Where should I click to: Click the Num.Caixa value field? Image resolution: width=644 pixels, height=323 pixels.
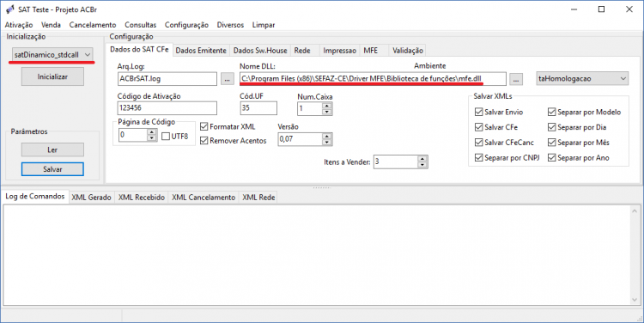[x=310, y=108]
